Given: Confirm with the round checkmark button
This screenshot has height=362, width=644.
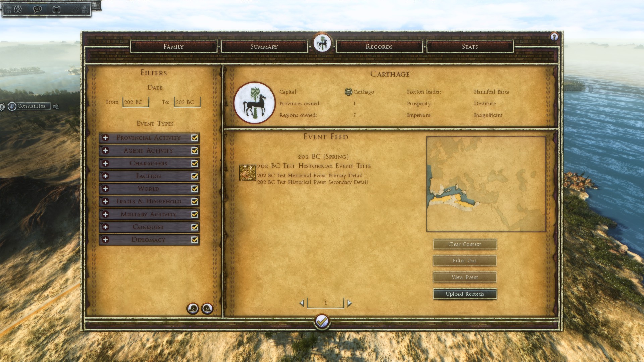Looking at the screenshot, I should pos(322,321).
